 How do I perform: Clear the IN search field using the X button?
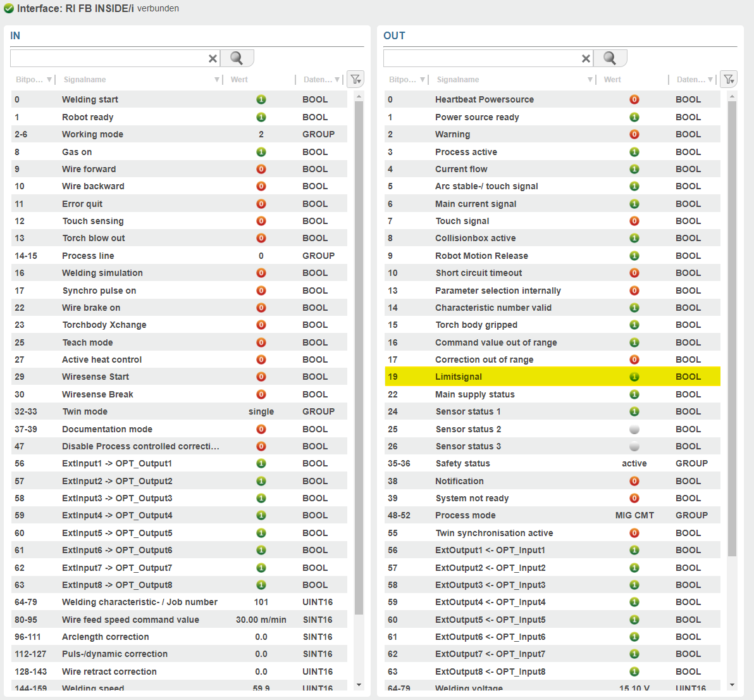[213, 58]
